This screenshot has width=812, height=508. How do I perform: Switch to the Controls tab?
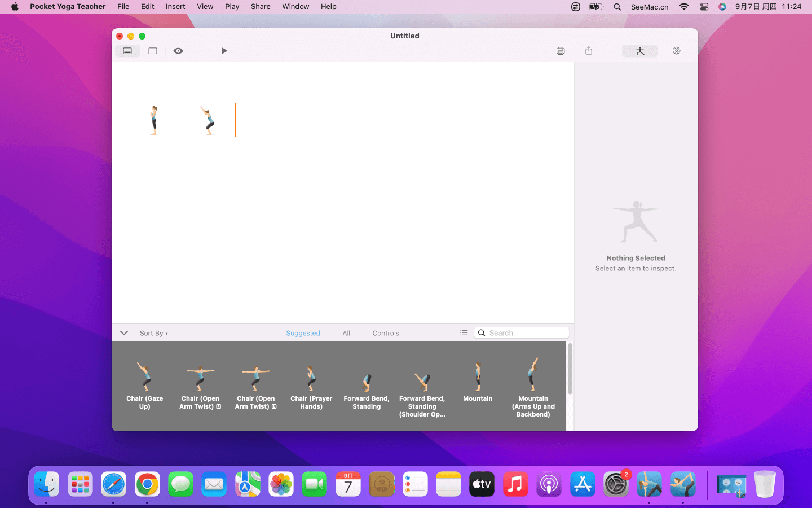(x=385, y=333)
